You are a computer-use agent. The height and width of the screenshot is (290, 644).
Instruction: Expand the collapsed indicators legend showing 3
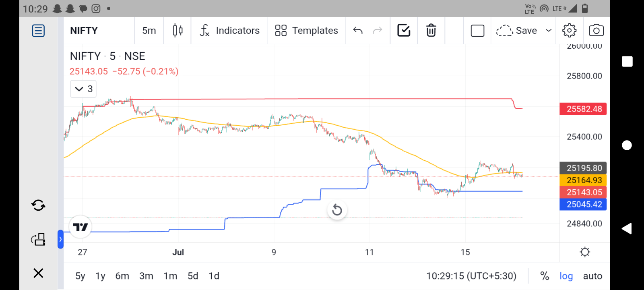click(x=83, y=89)
